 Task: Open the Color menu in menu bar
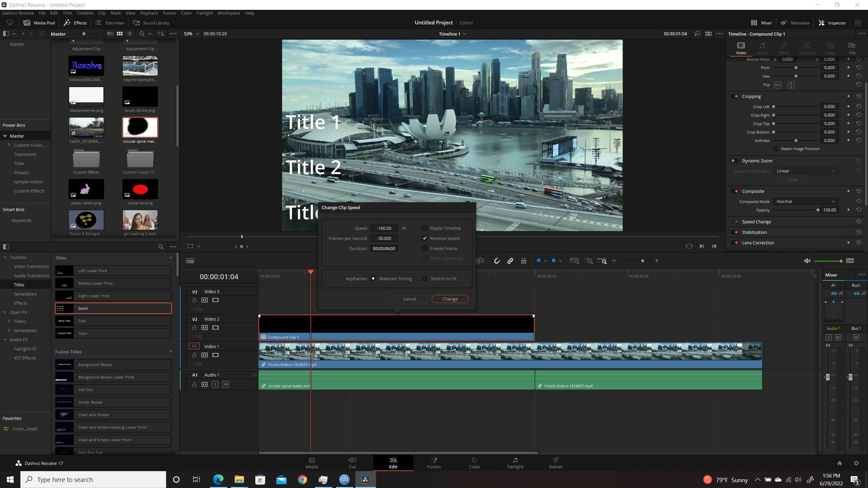pyautogui.click(x=186, y=13)
